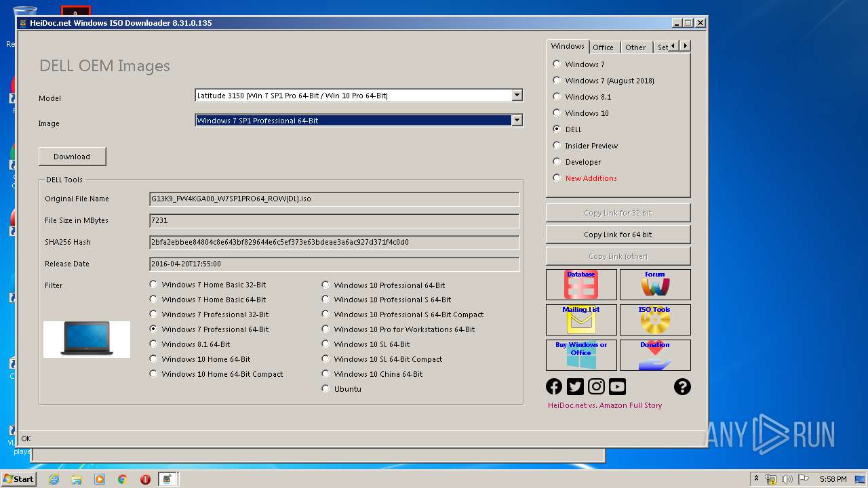Screen dimensions: 868x488
Task: Filter by Windows 10 Home 64-Bit
Action: pos(200,359)
